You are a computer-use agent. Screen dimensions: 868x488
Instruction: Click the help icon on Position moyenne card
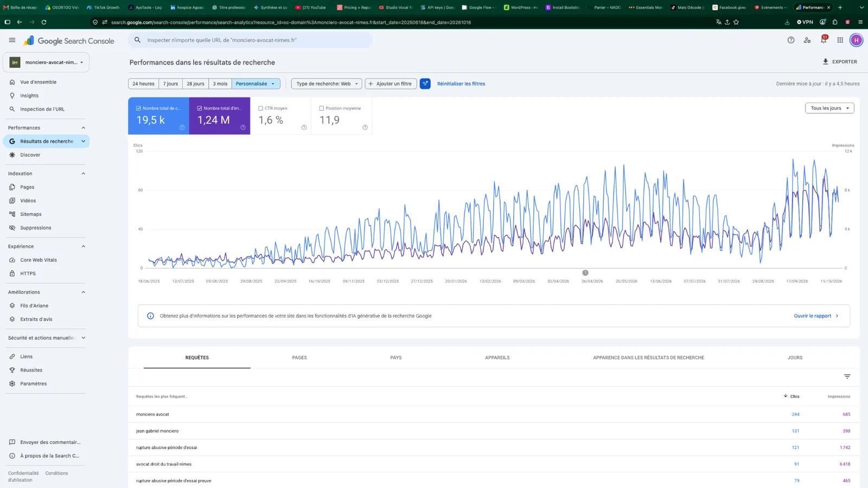click(365, 127)
